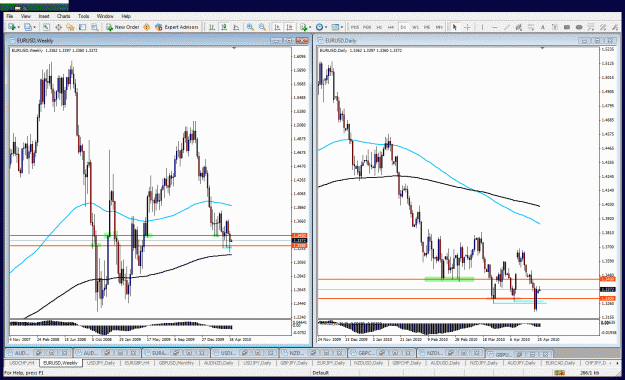The image size is (625, 380).
Task: Open the New Chart toolbar icon
Action: point(12,27)
